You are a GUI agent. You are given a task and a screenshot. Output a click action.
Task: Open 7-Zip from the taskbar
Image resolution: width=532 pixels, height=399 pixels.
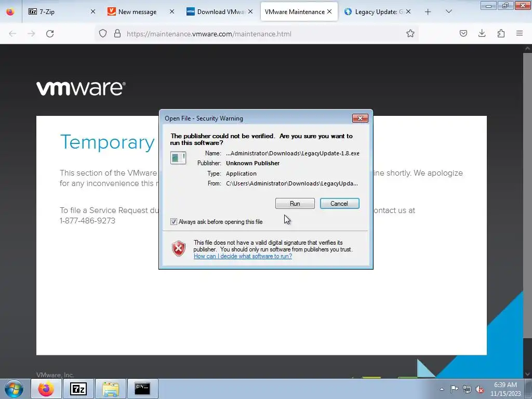[78, 389]
